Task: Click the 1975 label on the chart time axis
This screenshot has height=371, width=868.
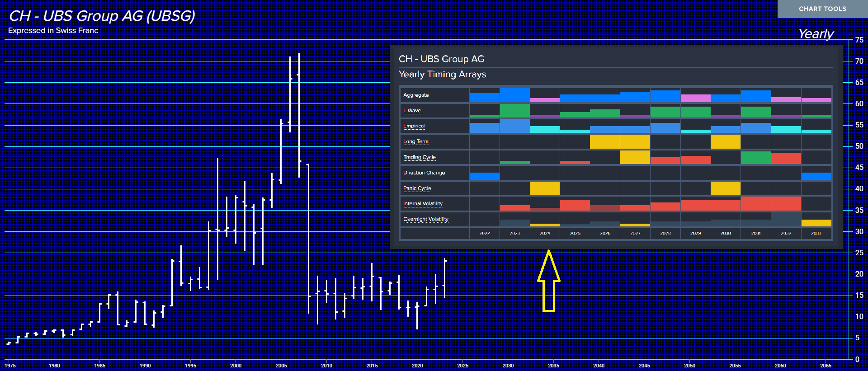Action: pos(10,366)
